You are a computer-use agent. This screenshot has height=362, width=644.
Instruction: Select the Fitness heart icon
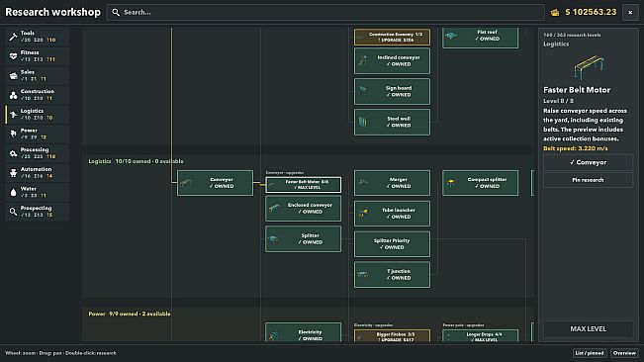click(13, 56)
